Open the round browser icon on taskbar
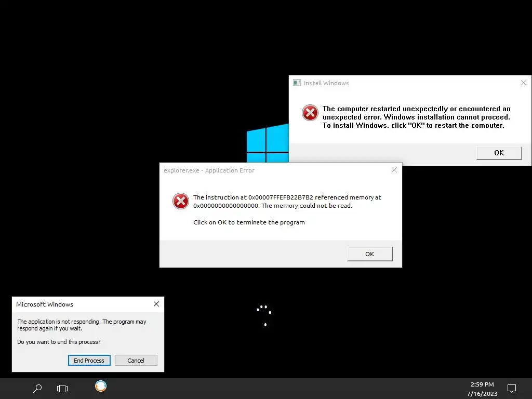 point(101,386)
